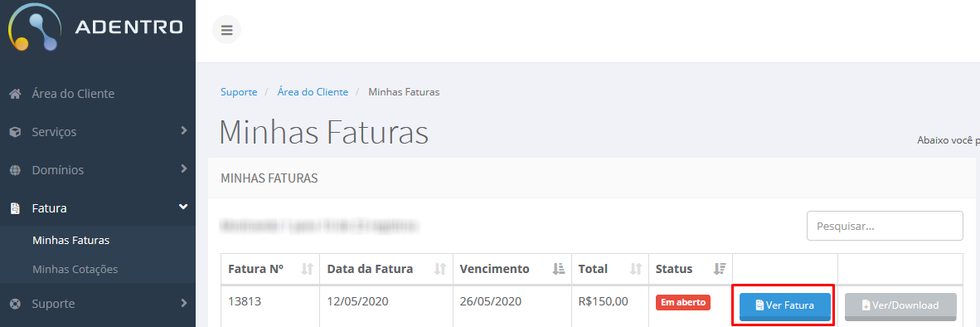This screenshot has height=327, width=980.
Task: Click the lifebuoy icon next to Suporte
Action: (16, 304)
